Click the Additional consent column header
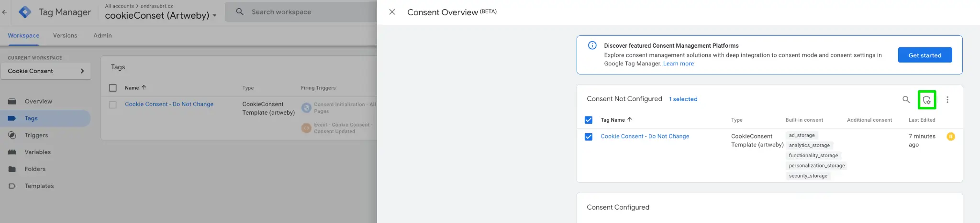980x223 pixels. pyautogui.click(x=869, y=120)
